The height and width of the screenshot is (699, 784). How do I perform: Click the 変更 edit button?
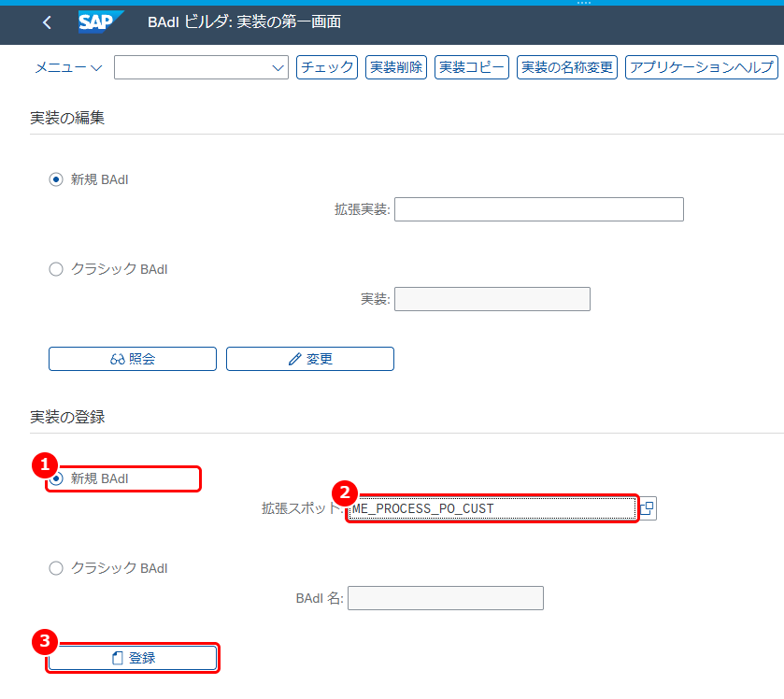[x=310, y=359]
